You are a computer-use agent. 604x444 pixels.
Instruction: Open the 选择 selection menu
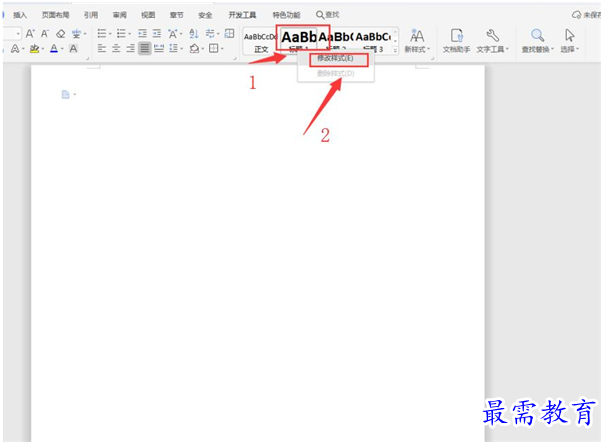click(570, 41)
